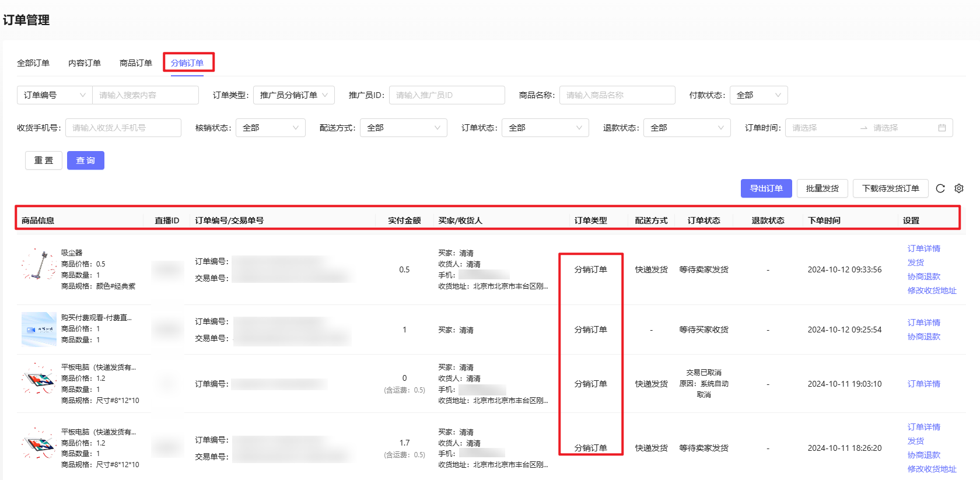Viewport: 980px width, 480px height.
Task: Click the 导出订单 export button
Action: pyautogui.click(x=766, y=188)
